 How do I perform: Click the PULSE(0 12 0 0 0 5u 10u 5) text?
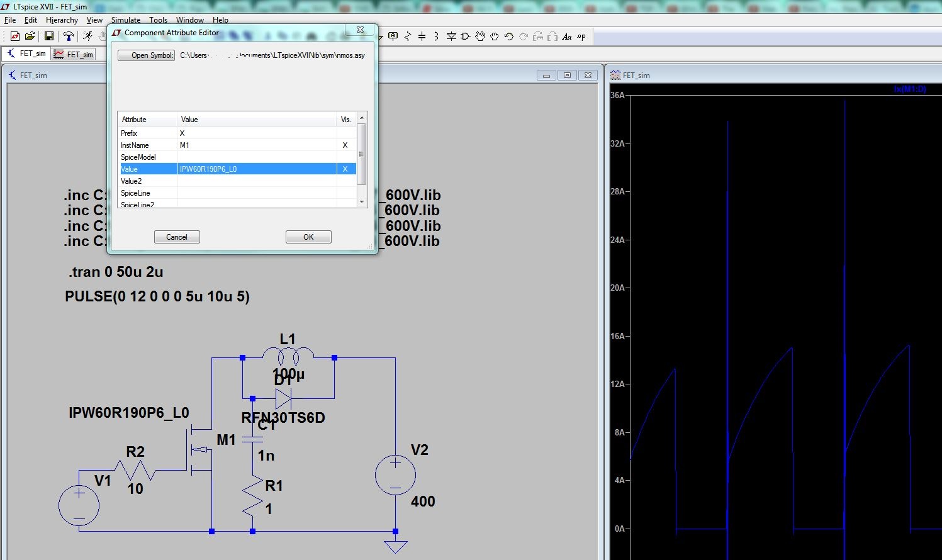click(x=157, y=296)
